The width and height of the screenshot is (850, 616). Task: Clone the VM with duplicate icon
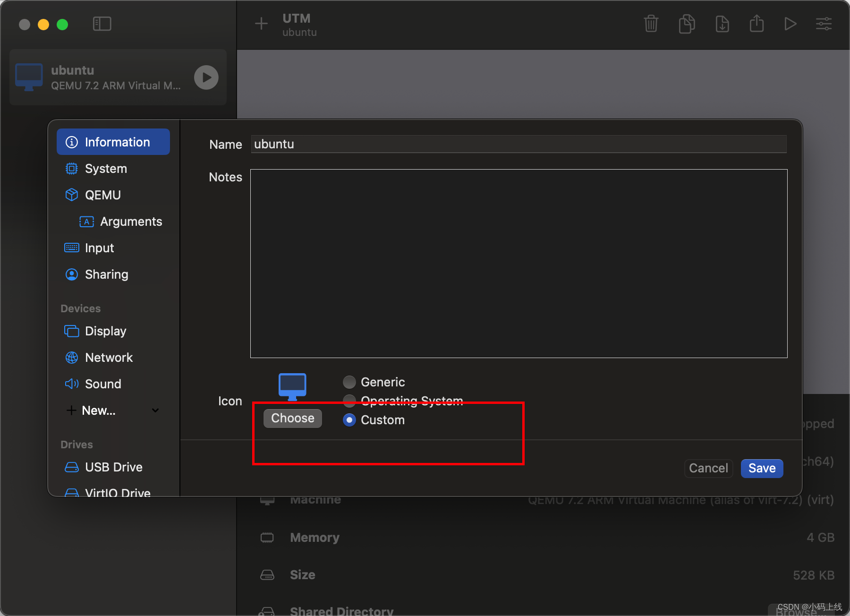[687, 24]
